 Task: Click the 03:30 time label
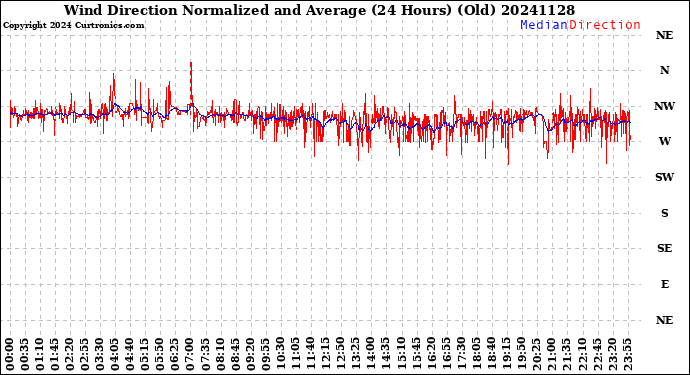(100, 355)
